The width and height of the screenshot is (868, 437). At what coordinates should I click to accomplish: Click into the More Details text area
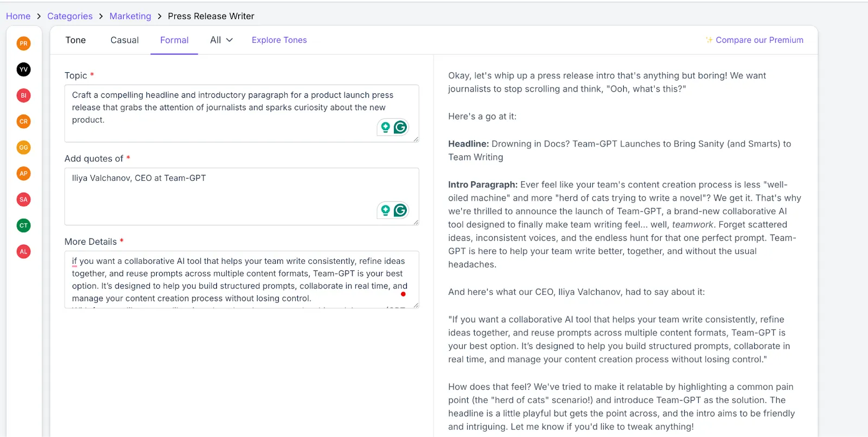pyautogui.click(x=241, y=280)
